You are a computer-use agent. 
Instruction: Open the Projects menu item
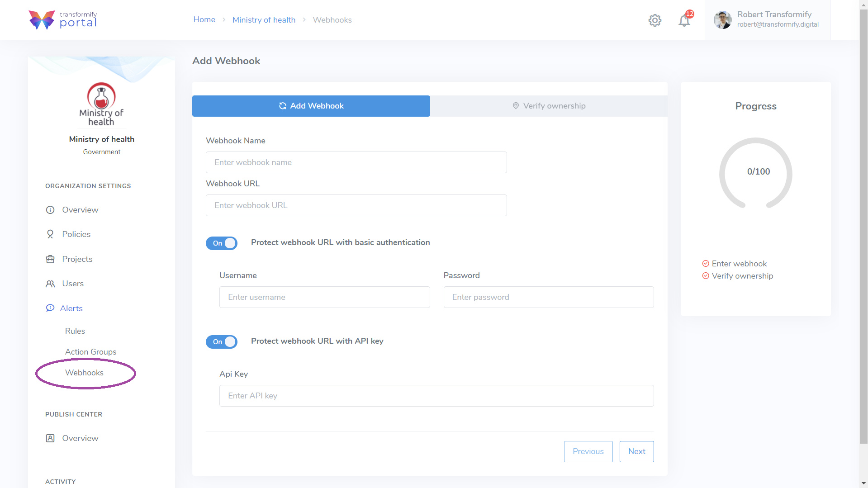[77, 259]
